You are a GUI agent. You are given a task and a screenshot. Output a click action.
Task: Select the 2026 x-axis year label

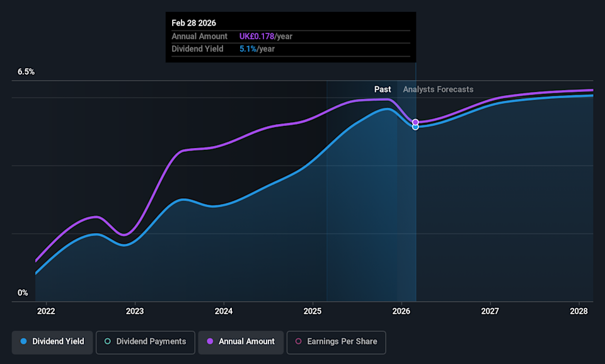[x=401, y=311]
